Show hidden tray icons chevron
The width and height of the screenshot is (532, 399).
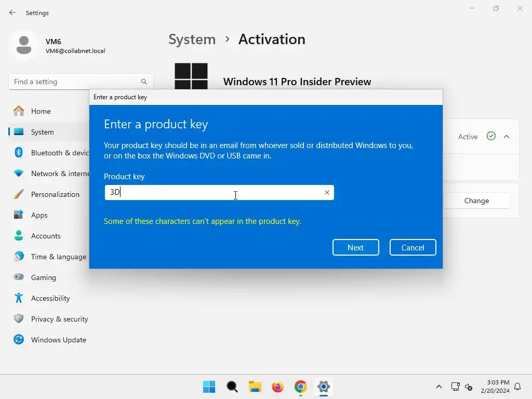pyautogui.click(x=438, y=387)
